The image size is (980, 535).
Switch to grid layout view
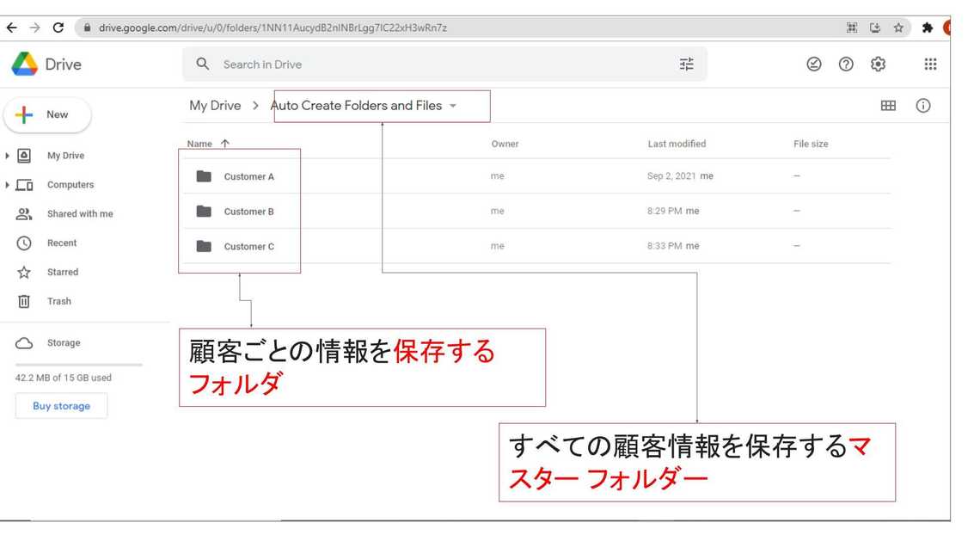click(888, 106)
